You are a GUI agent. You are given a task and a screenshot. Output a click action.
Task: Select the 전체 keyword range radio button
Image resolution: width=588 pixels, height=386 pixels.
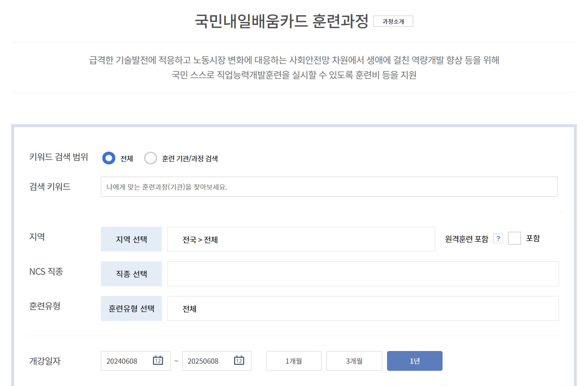tap(109, 158)
